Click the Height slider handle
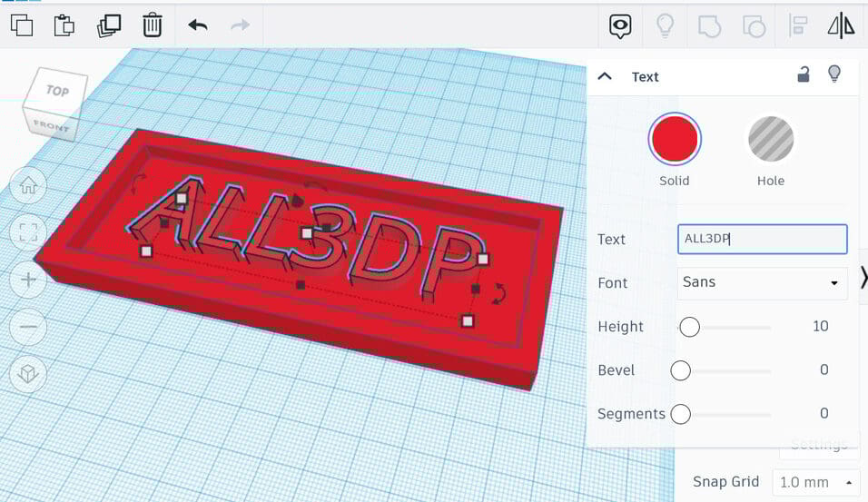This screenshot has height=502, width=868. point(690,327)
